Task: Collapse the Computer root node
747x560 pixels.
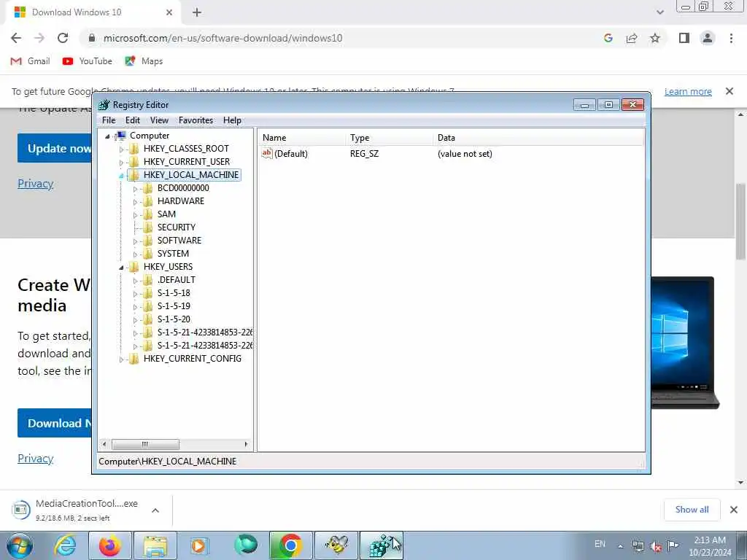Action: tap(108, 136)
